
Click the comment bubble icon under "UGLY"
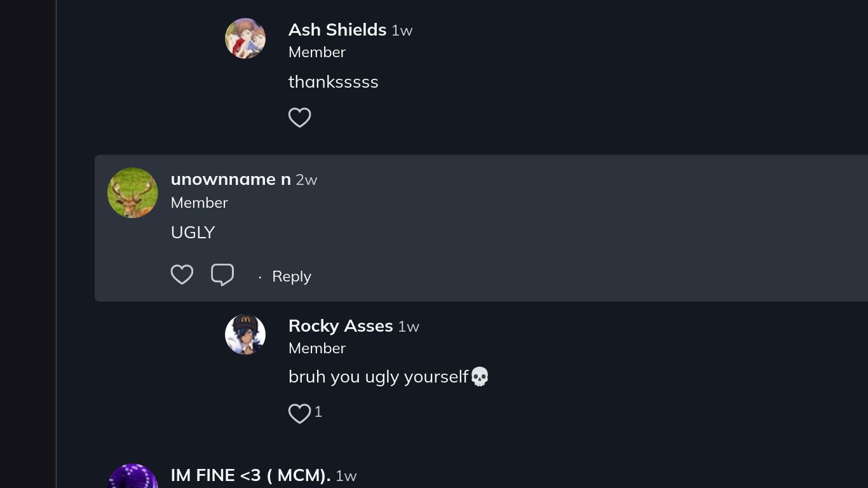click(x=222, y=274)
